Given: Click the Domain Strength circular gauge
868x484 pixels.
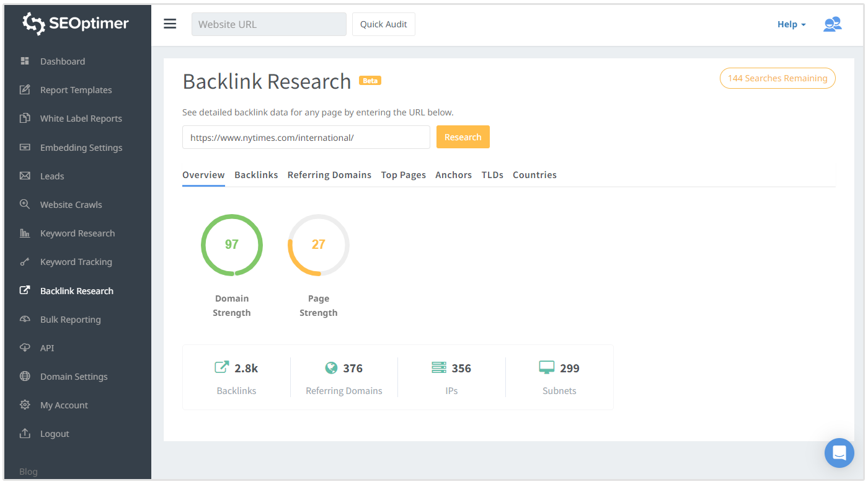Looking at the screenshot, I should pyautogui.click(x=232, y=244).
